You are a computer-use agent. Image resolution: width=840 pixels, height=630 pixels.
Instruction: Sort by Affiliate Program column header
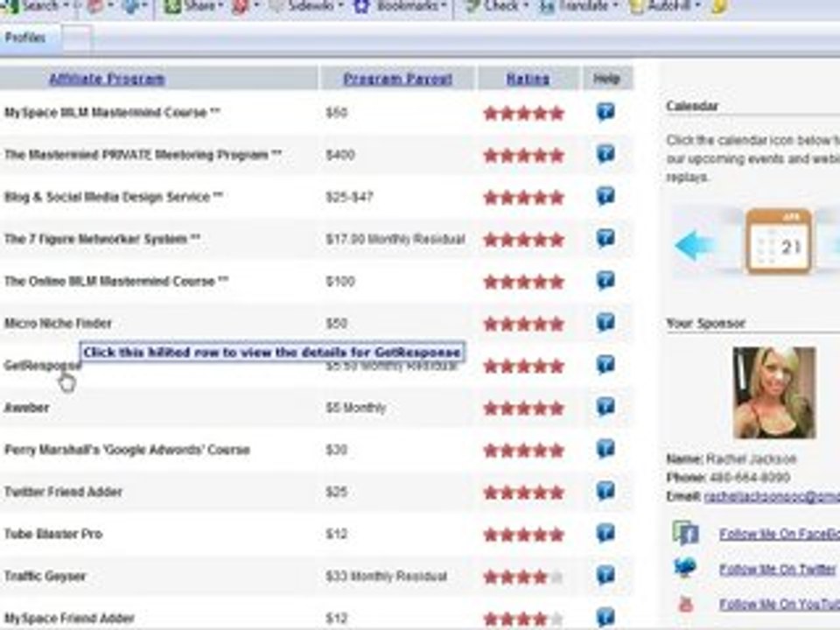pos(107,79)
